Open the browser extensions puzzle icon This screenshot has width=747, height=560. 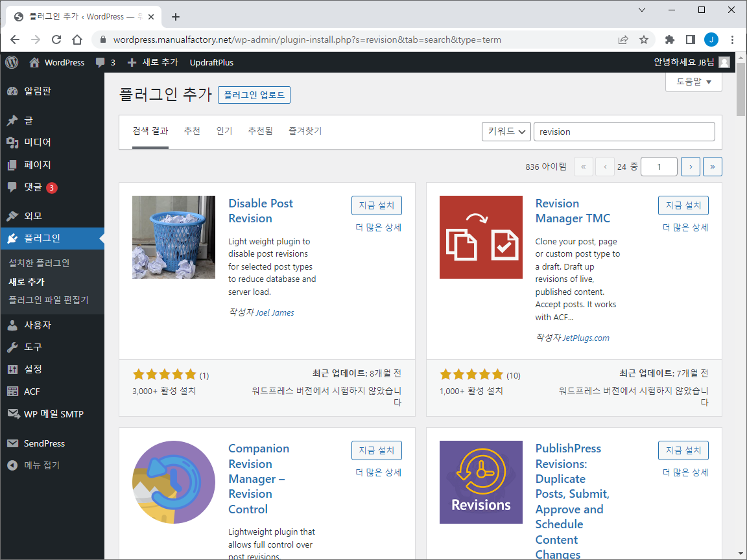(670, 40)
